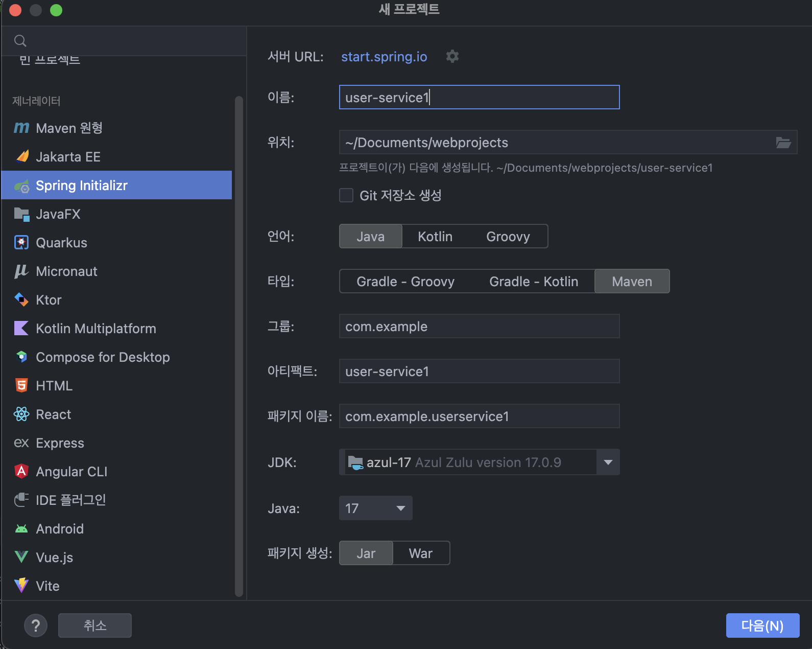The image size is (812, 649).
Task: Select Groovy as the language
Action: (508, 237)
